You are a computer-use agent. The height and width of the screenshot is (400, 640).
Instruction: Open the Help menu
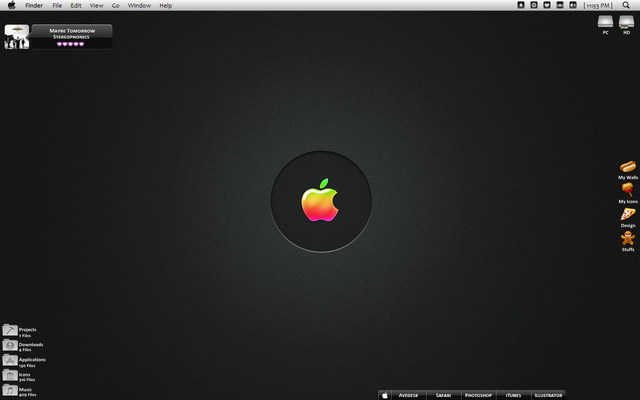click(x=165, y=5)
